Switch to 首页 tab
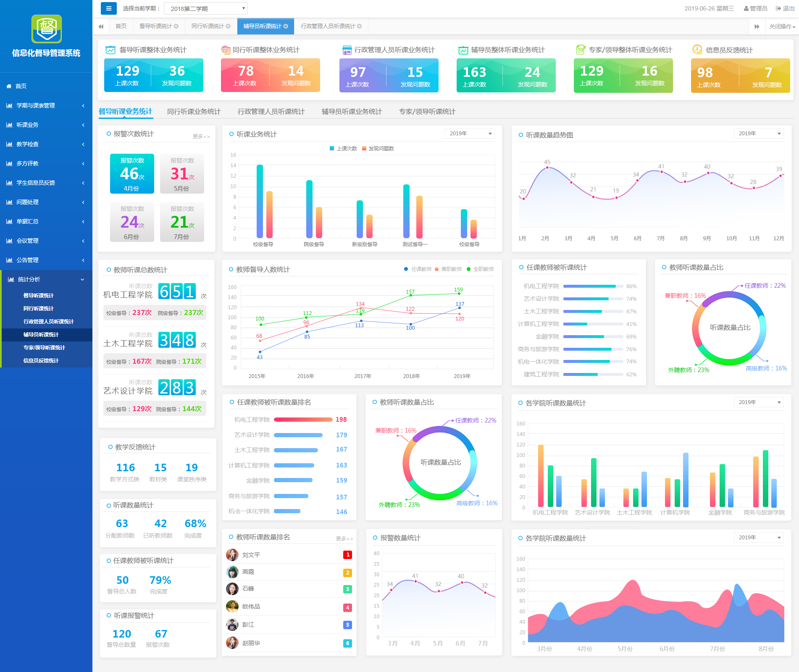The image size is (799, 672). point(121,26)
